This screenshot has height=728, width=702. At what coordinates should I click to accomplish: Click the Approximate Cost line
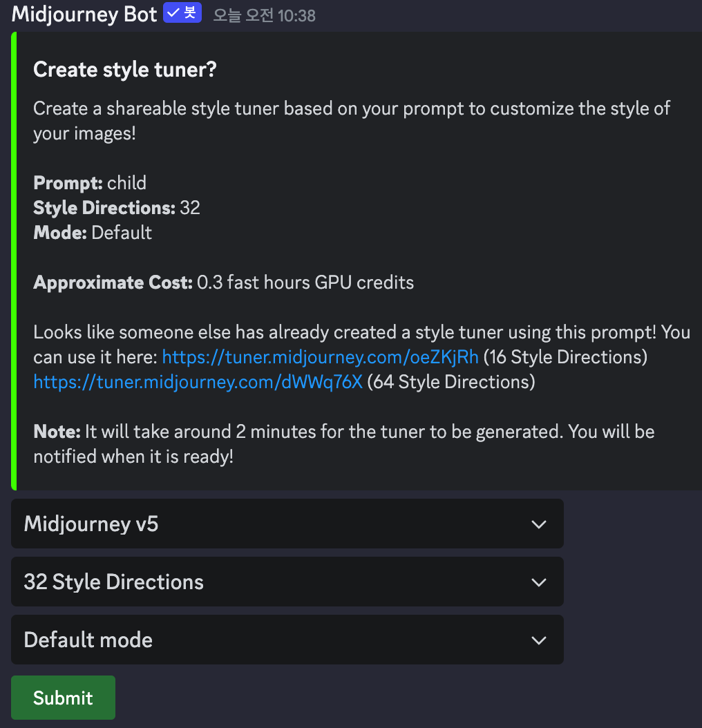click(x=223, y=282)
